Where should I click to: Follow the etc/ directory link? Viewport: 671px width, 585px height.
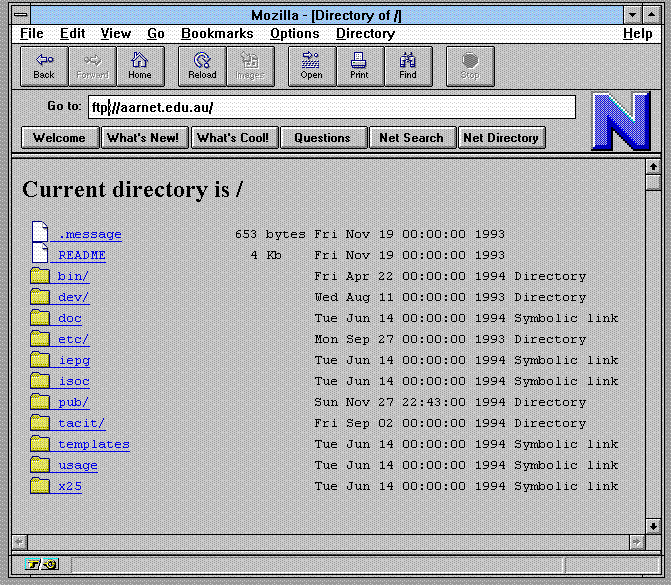(x=74, y=339)
